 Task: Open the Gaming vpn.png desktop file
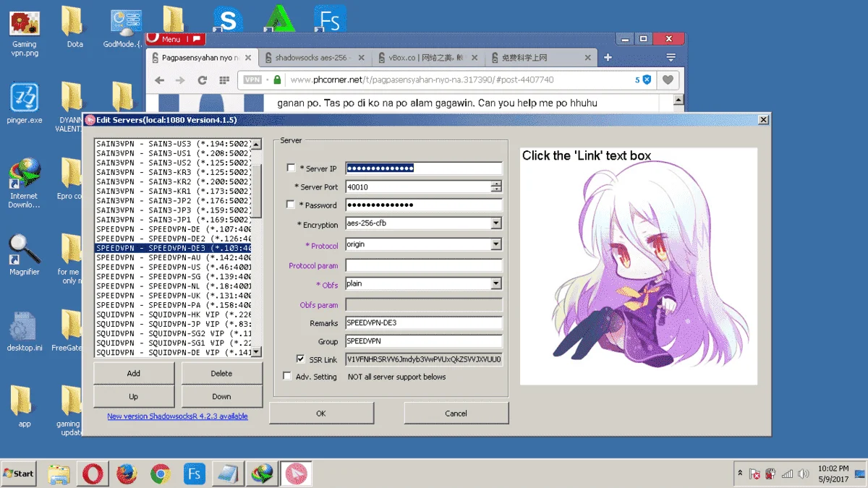pos(25,33)
